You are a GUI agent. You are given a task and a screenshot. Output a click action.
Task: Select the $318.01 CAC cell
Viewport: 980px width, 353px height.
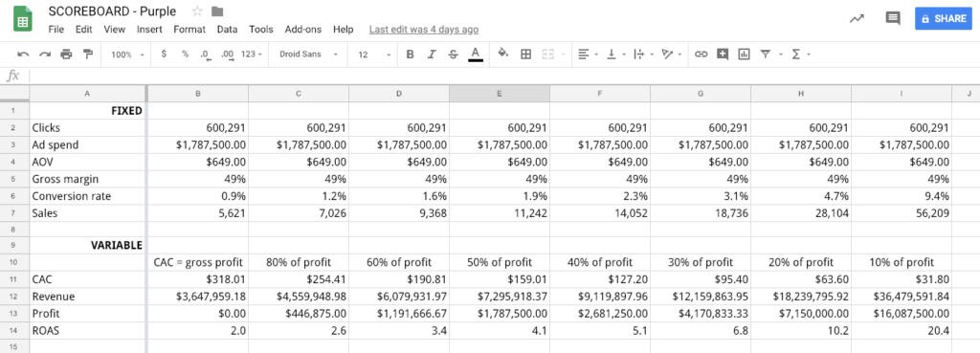click(198, 278)
